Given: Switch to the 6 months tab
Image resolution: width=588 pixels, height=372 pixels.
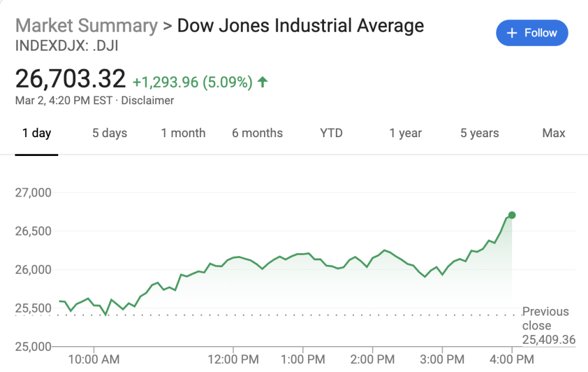Looking at the screenshot, I should pos(257,133).
